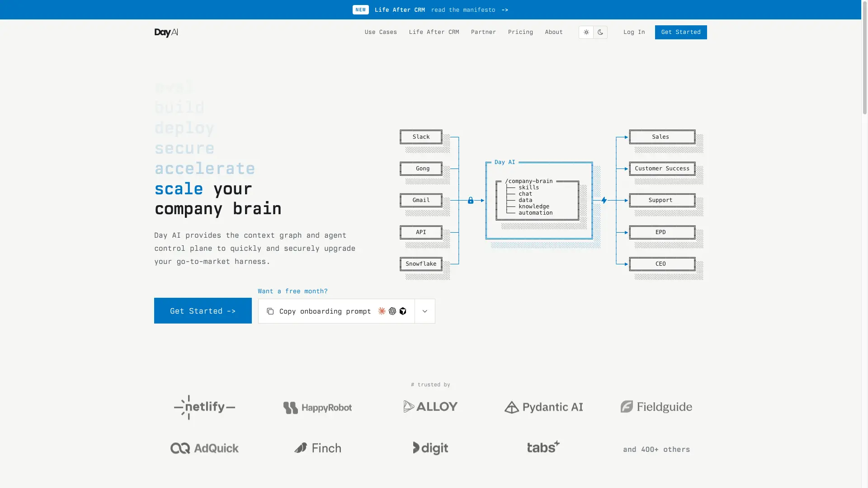Click the Fieldguide logo
This screenshot has width=868, height=488.
[656, 407]
